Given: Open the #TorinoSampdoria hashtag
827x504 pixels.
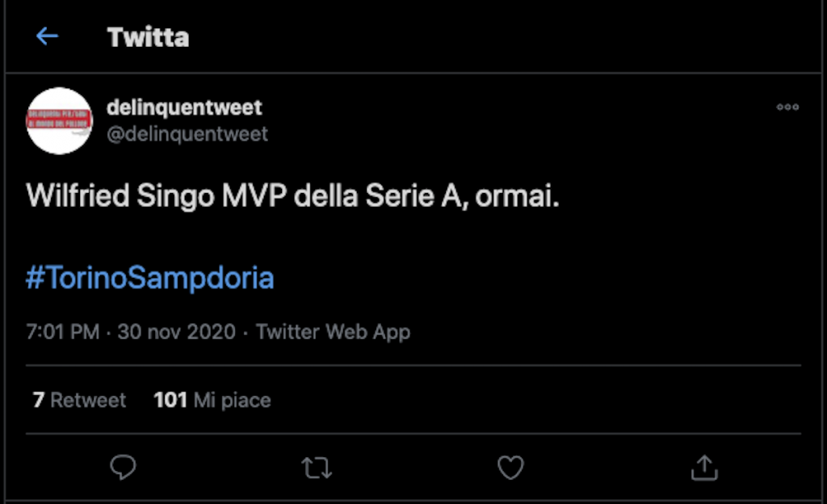Looking at the screenshot, I should [x=150, y=278].
